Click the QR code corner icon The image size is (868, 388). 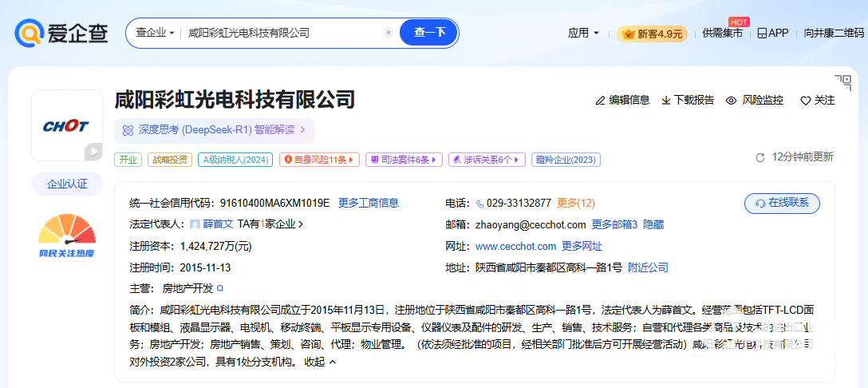pyautogui.click(x=842, y=82)
